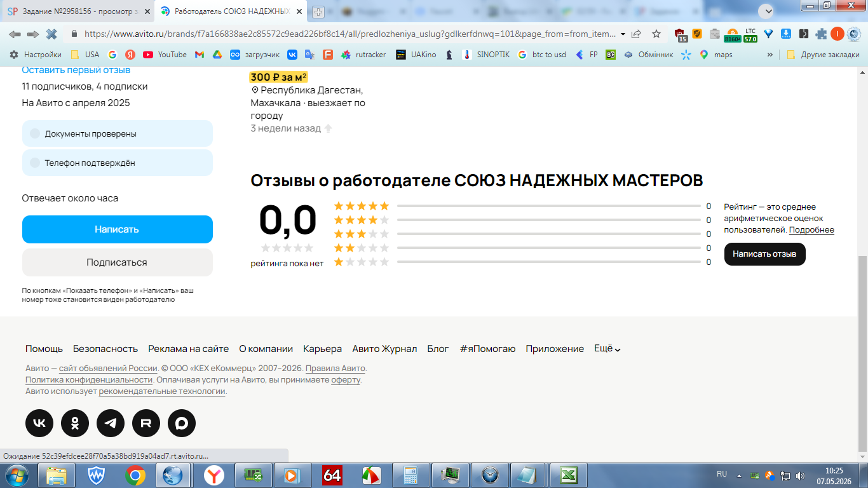The image size is (868, 488).
Task: Open the YouTube bookmark
Action: click(x=165, y=55)
